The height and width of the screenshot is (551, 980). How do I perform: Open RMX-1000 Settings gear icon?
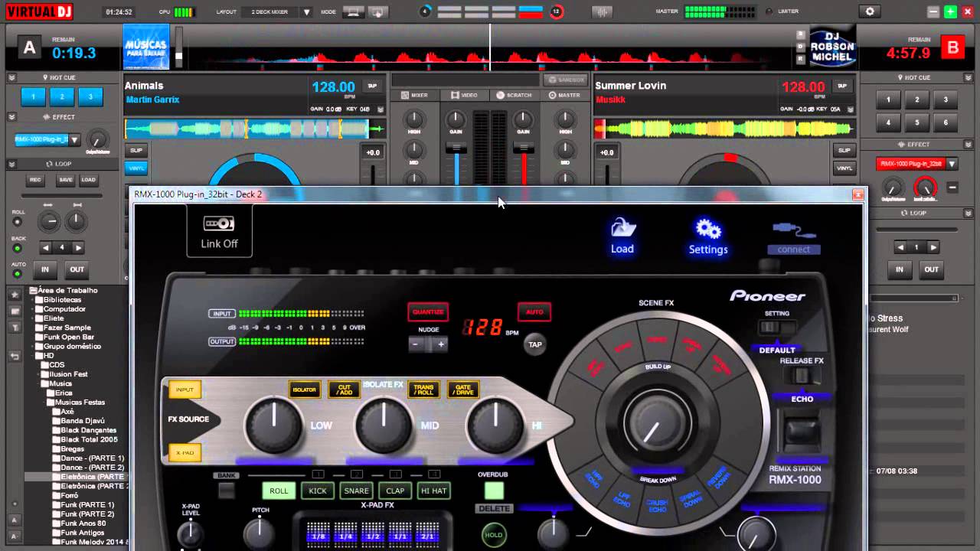pyautogui.click(x=707, y=230)
